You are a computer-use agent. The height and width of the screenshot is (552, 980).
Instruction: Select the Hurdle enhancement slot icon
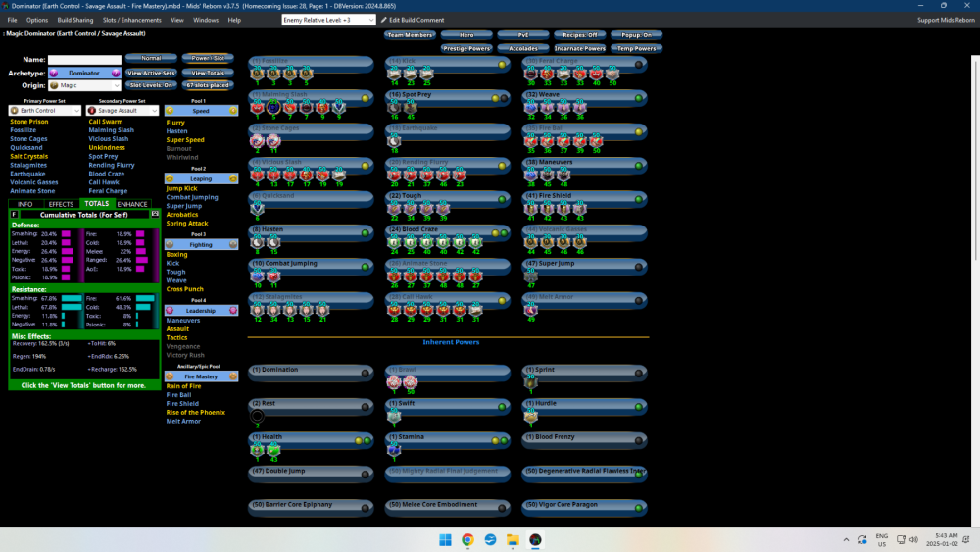click(x=530, y=417)
